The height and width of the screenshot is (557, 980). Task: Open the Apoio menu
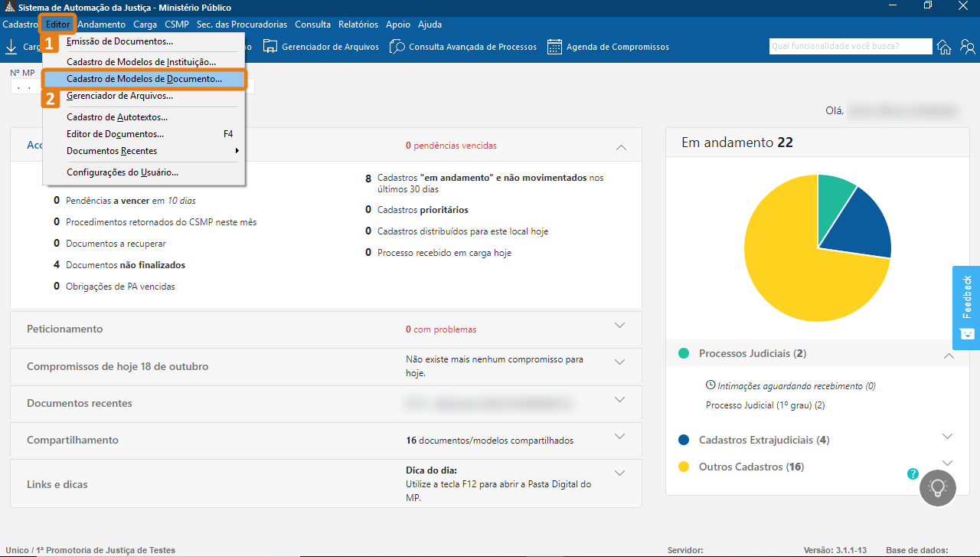click(x=398, y=25)
